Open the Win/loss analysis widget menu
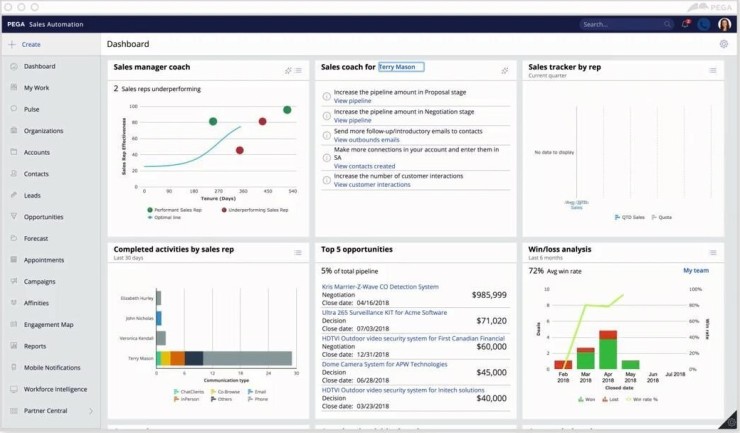Viewport: 740px width, 433px height. click(713, 253)
